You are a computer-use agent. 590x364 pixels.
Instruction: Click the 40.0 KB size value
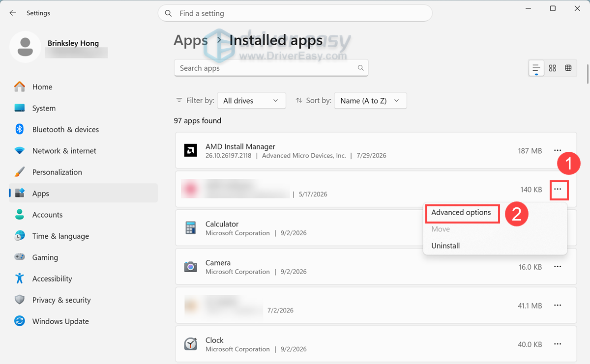pos(530,344)
